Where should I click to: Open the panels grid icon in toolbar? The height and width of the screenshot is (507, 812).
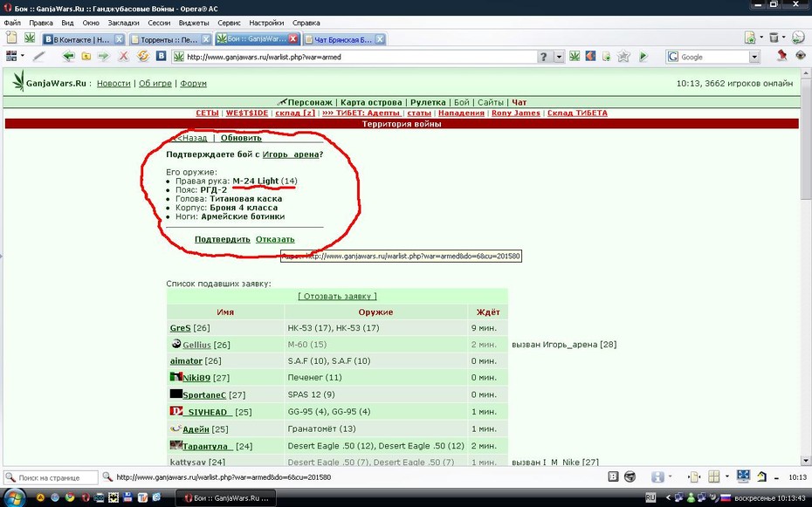point(10,56)
